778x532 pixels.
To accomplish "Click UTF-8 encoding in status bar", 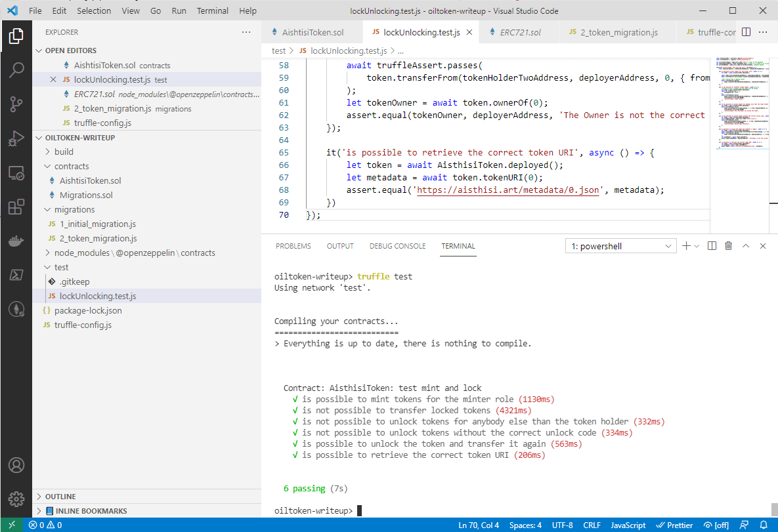I will [562, 525].
